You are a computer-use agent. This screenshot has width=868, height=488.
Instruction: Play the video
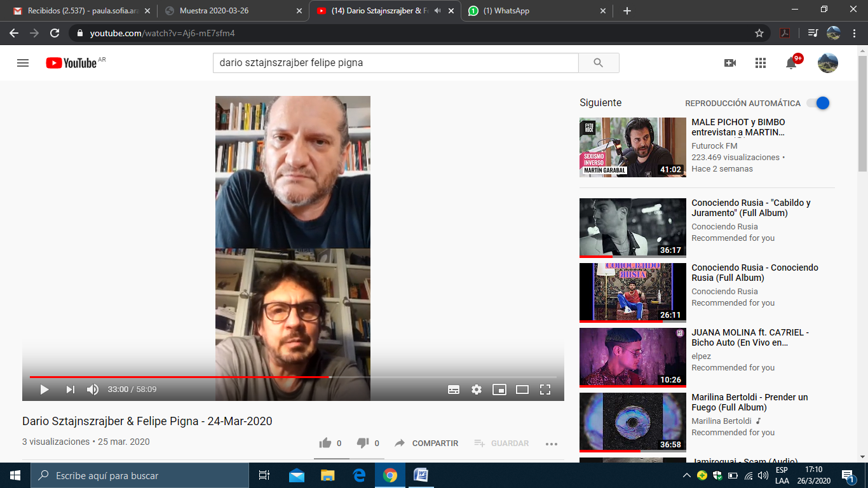pos(44,390)
